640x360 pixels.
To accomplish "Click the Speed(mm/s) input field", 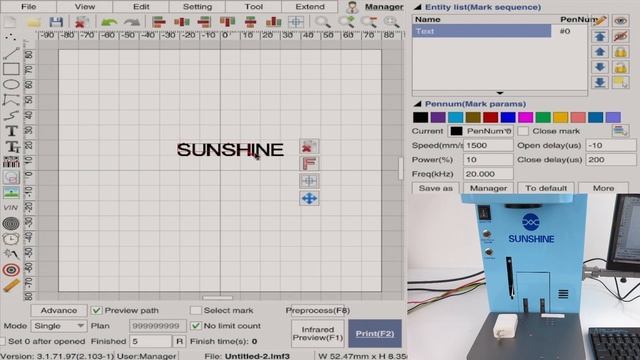I will click(x=488, y=145).
